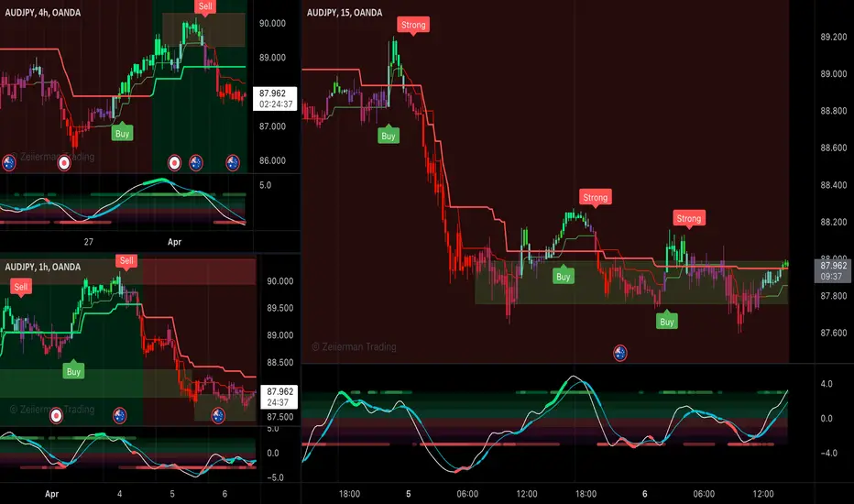This screenshot has width=854, height=504.
Task: Click the bold 6 date label on 15-minute axis
Action: (x=644, y=494)
